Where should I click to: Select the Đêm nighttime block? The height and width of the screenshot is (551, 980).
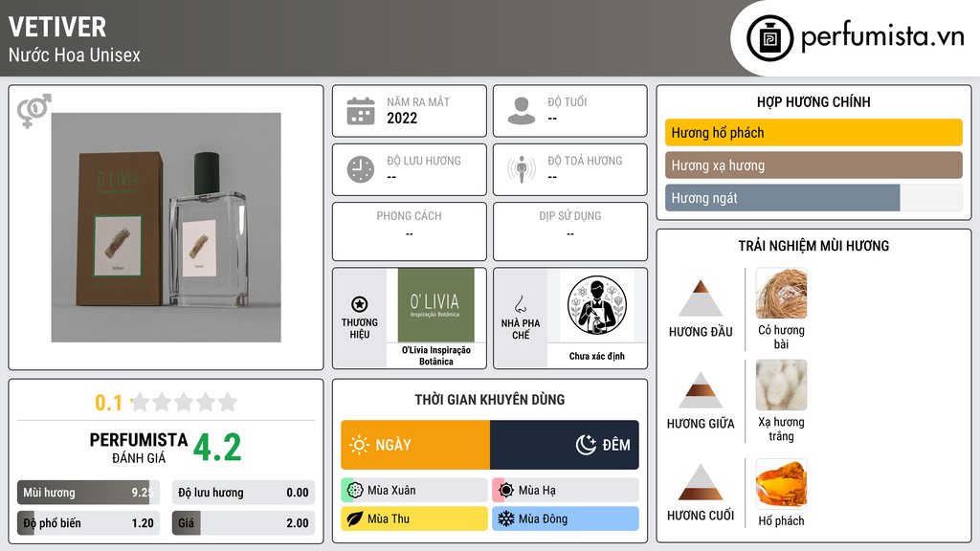tap(565, 445)
